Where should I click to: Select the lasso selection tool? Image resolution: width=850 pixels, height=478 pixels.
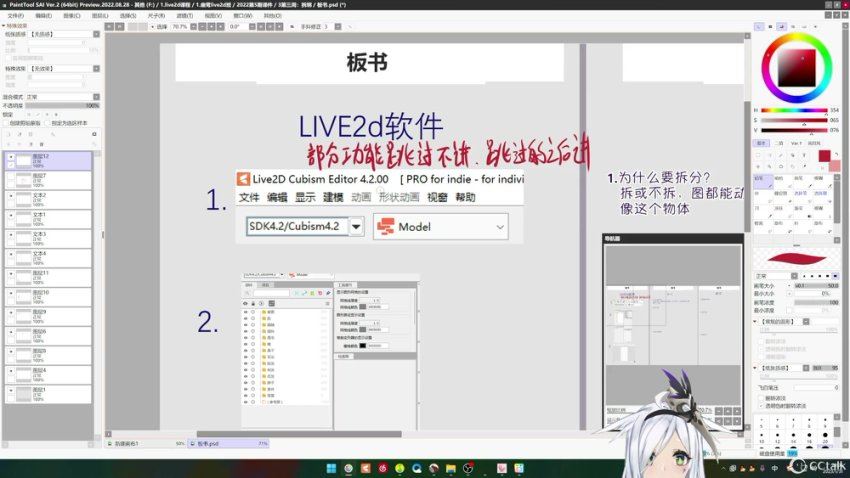click(x=769, y=156)
